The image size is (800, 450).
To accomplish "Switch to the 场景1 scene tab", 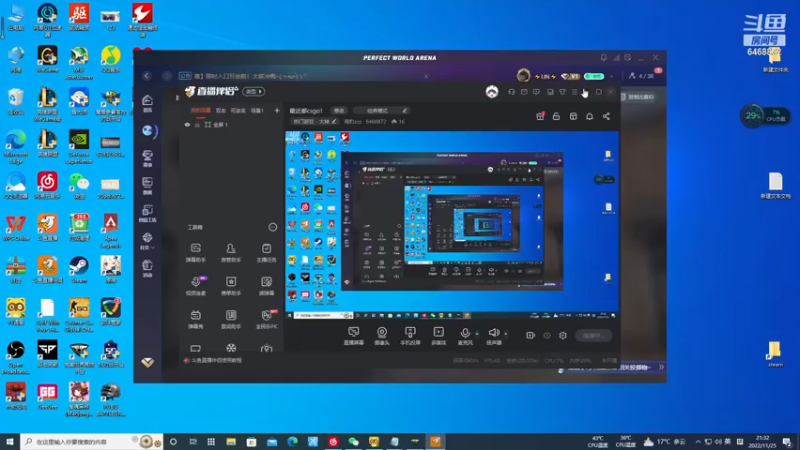I will click(257, 110).
